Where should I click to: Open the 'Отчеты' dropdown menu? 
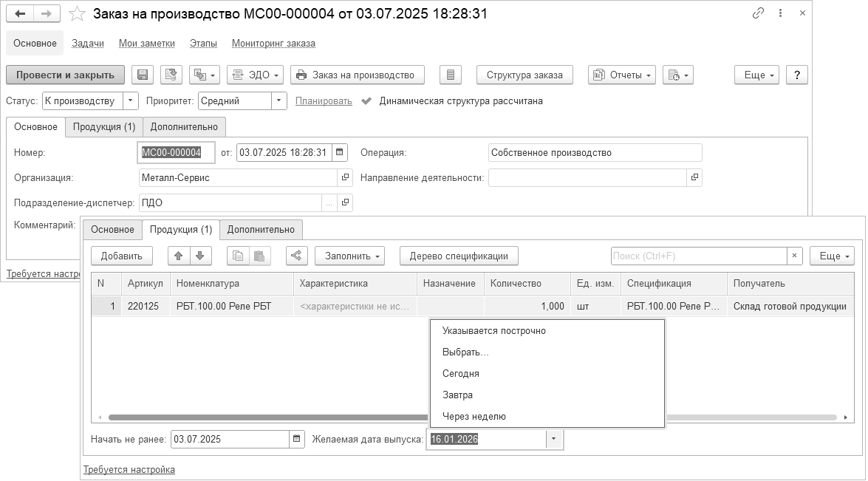pyautogui.click(x=622, y=75)
